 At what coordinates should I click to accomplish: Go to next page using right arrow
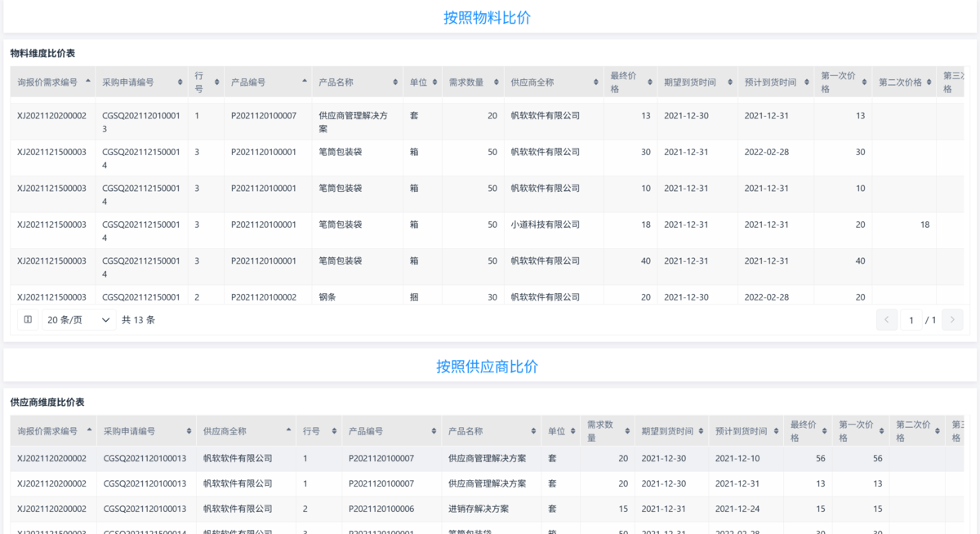[951, 320]
